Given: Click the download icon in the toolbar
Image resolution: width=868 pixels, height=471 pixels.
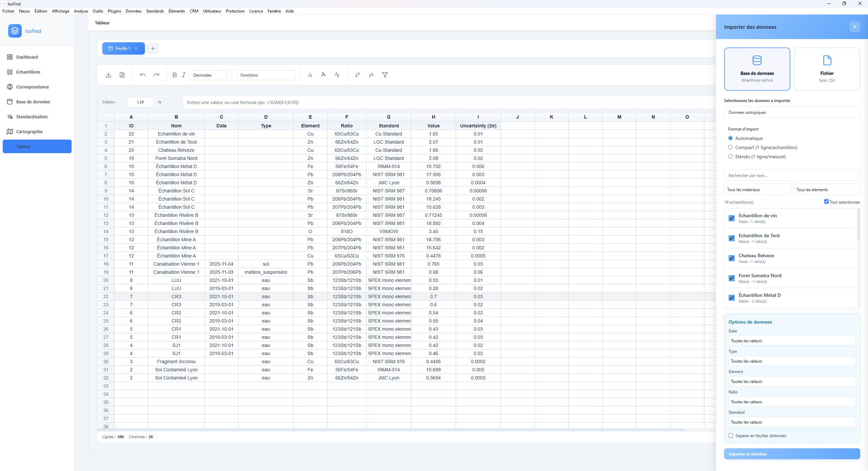Looking at the screenshot, I should pos(108,75).
